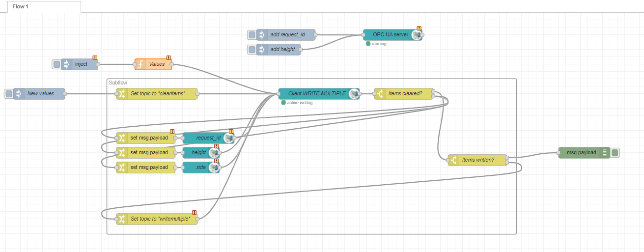Click the arrow icon on 'add height' node
This screenshot has width=644, height=252.
pyautogui.click(x=262, y=50)
